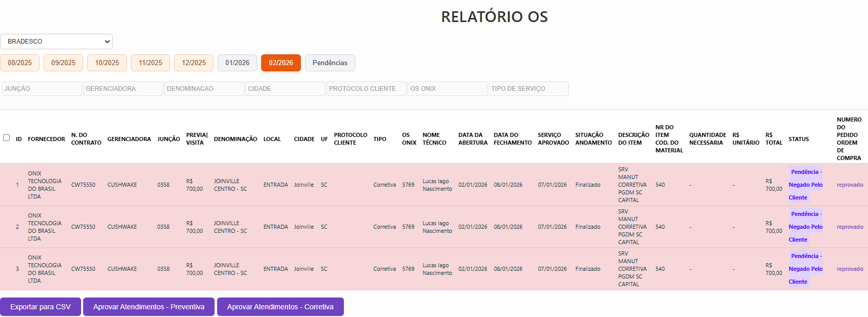Click the DESCRIÇÃO DO ITEM column header

pos(633,139)
